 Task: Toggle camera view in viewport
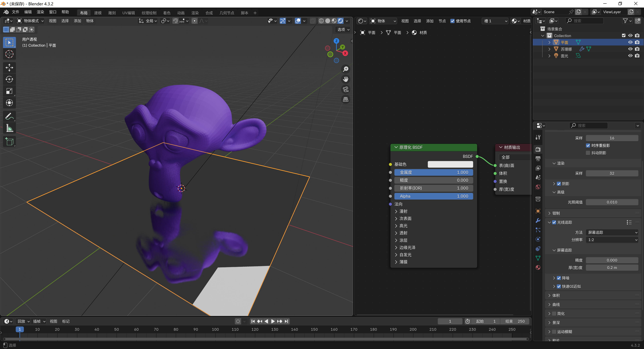point(345,89)
